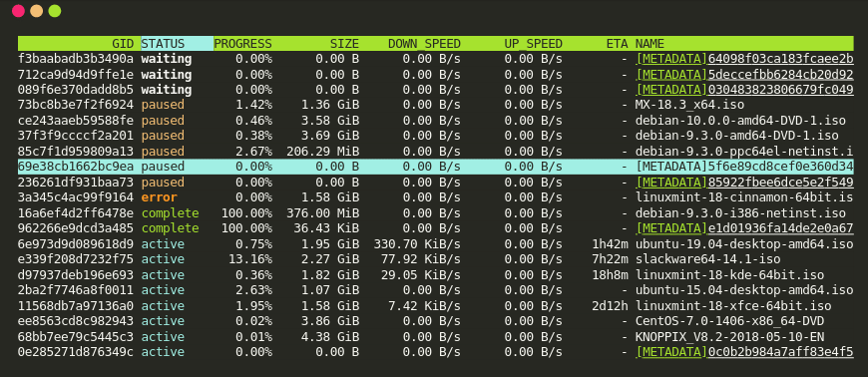Click active status of GID 6e973d9d089618d9
This screenshot has height=377, width=868.
pos(163,244)
